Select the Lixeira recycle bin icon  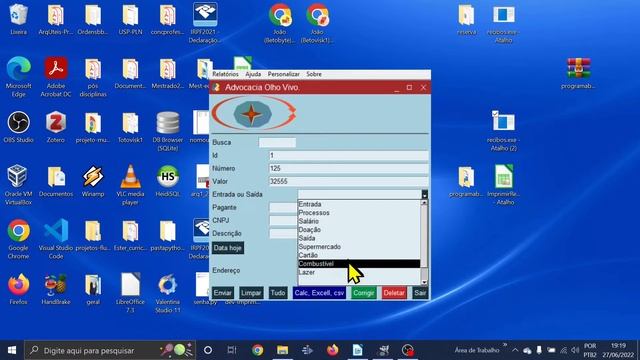[18, 19]
